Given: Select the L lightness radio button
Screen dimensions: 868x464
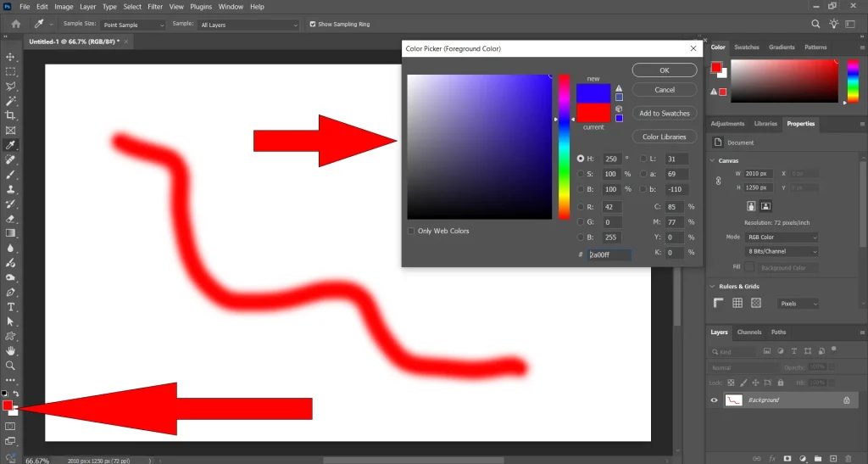Looking at the screenshot, I should [x=643, y=159].
